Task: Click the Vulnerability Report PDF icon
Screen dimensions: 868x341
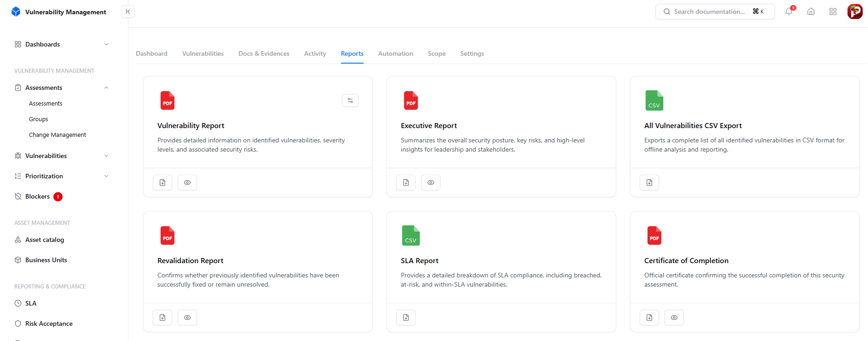Action: point(168,100)
